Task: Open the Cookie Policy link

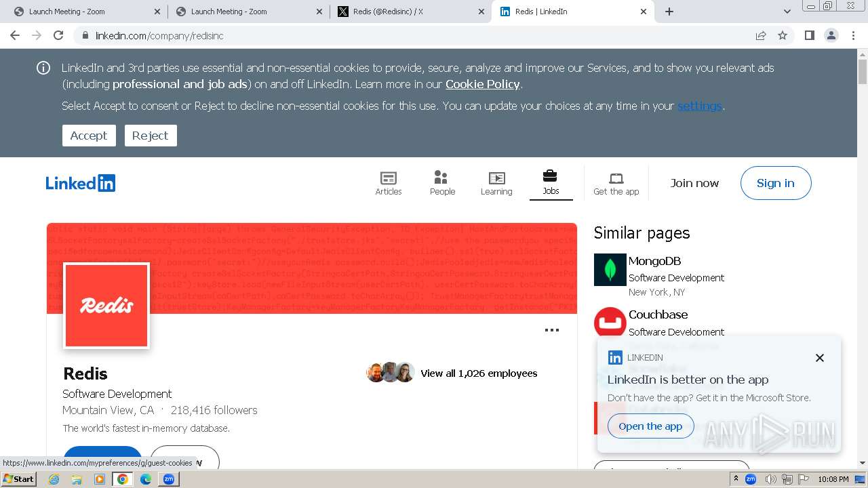Action: (x=483, y=84)
